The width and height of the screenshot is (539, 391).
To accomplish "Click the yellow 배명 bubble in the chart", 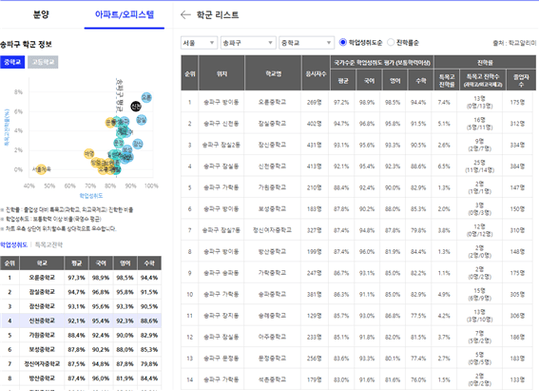I will 89,153.
